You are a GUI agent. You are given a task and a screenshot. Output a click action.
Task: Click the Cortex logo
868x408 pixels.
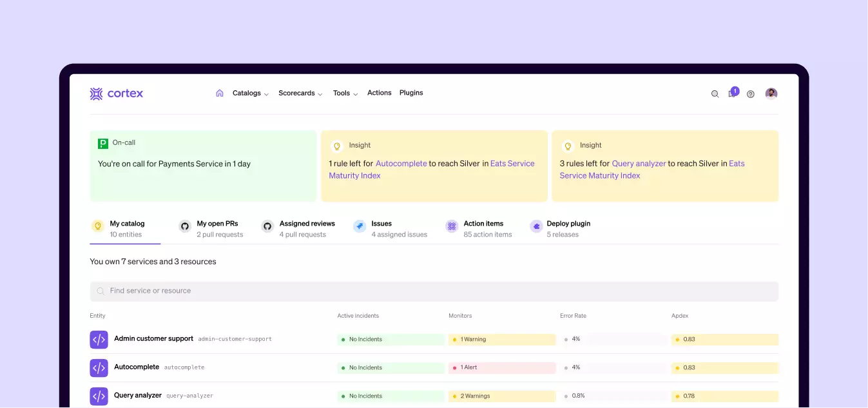(117, 93)
